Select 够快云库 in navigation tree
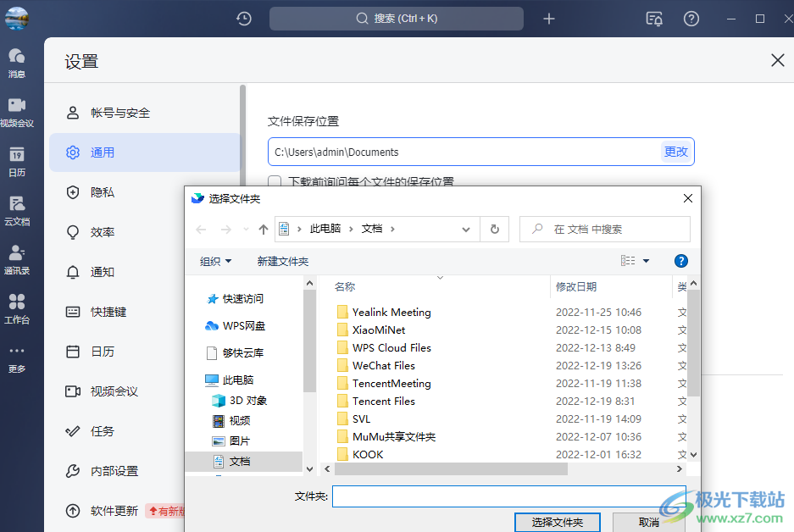 click(235, 352)
